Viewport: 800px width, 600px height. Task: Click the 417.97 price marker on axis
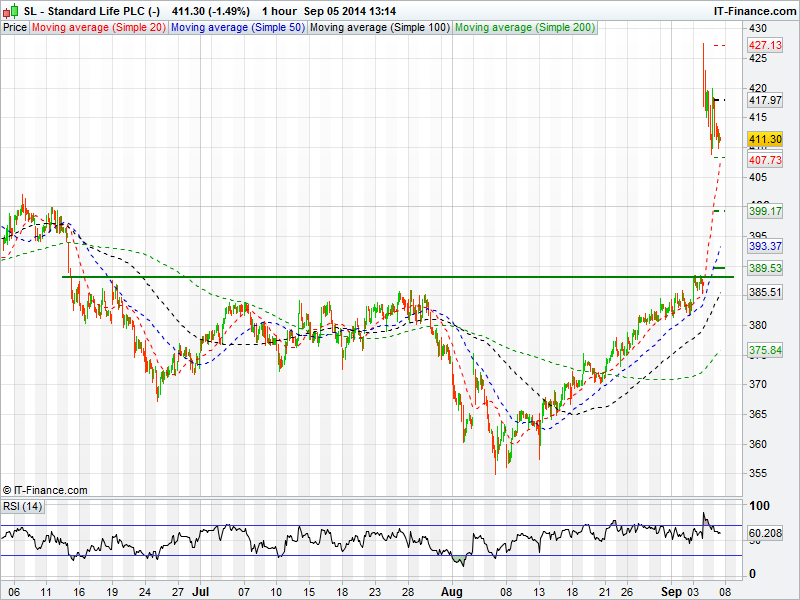(x=765, y=100)
